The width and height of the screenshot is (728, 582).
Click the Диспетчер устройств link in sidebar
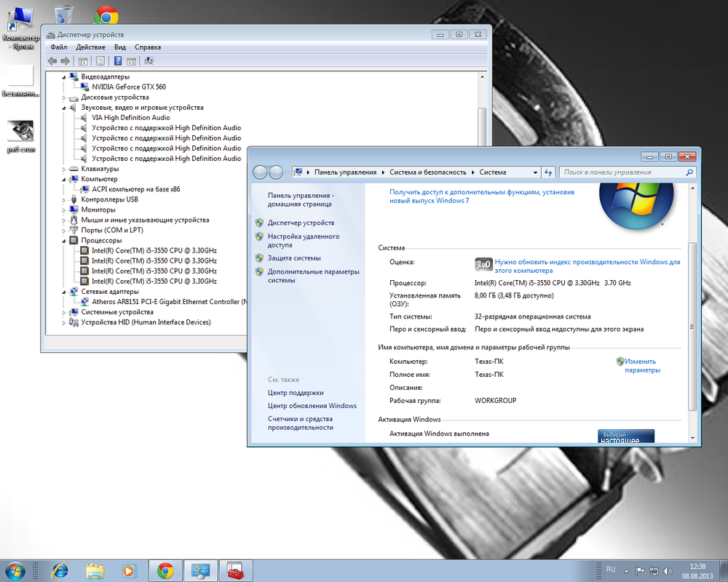[301, 223]
